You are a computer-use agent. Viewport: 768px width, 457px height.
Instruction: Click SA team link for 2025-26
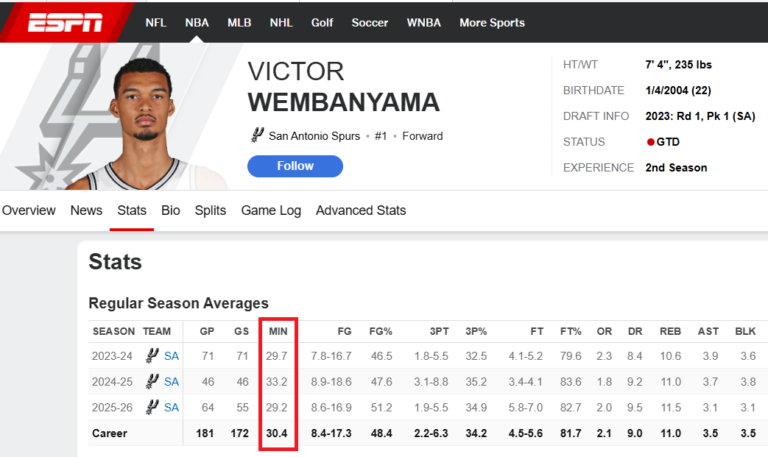pyautogui.click(x=171, y=407)
